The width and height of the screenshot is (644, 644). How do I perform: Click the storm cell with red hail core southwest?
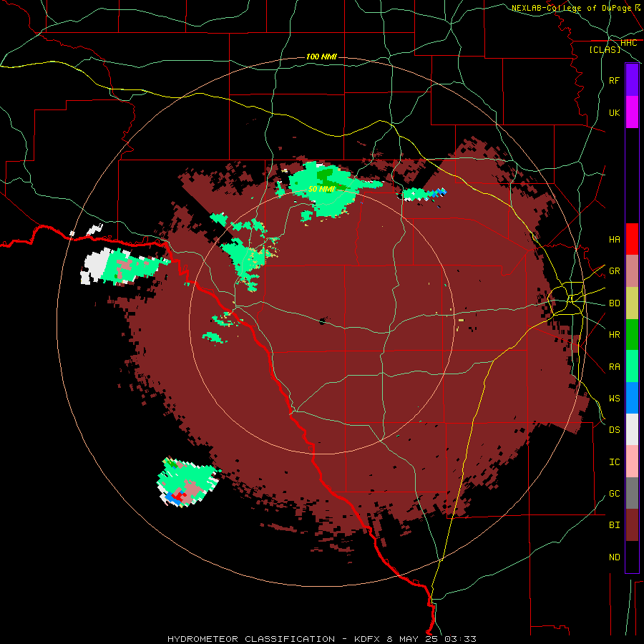click(x=188, y=482)
